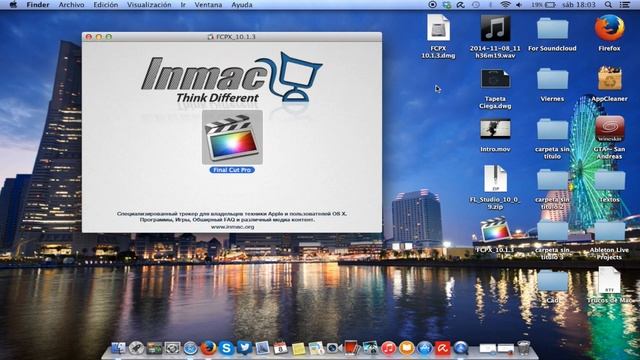This screenshot has height=360, width=640.
Task: Open the red Avira icon in the Dock
Action: pos(442,348)
